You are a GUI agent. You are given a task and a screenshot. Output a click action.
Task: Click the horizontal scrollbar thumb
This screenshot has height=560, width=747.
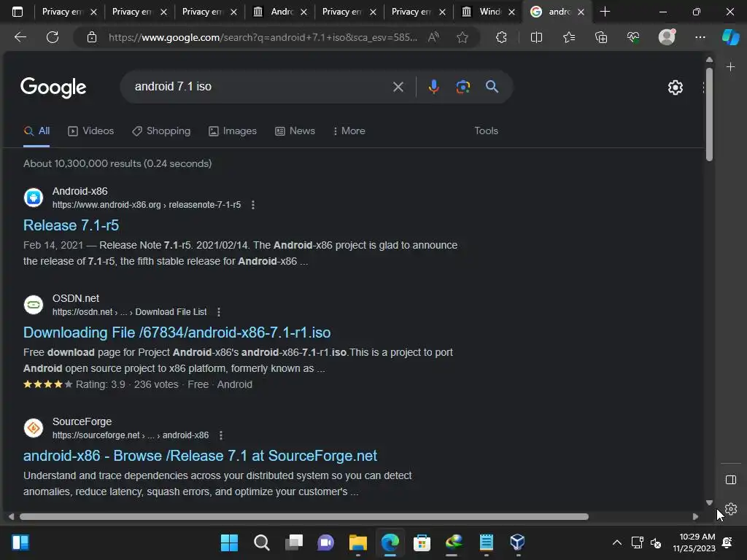point(304,517)
